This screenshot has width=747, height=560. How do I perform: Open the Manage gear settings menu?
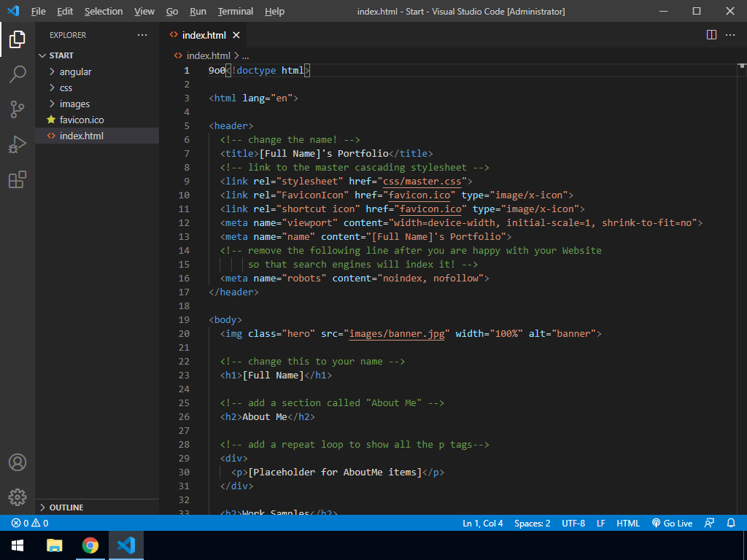click(x=18, y=497)
